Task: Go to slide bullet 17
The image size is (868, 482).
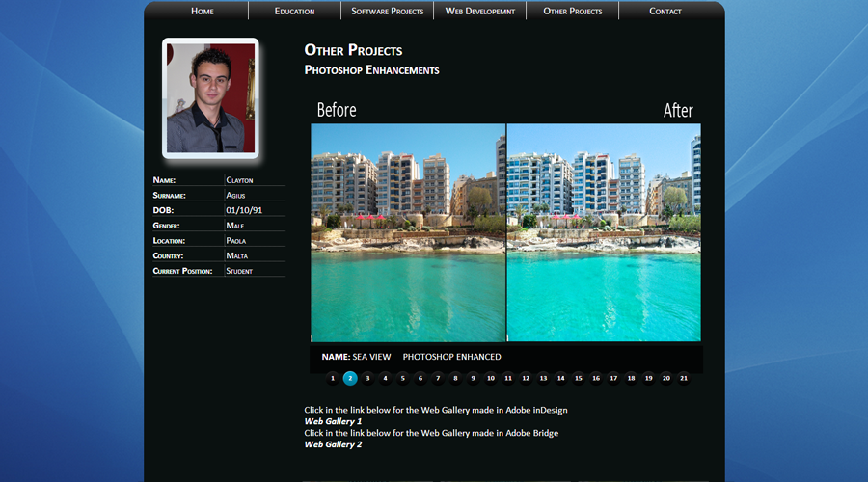Action: click(613, 379)
